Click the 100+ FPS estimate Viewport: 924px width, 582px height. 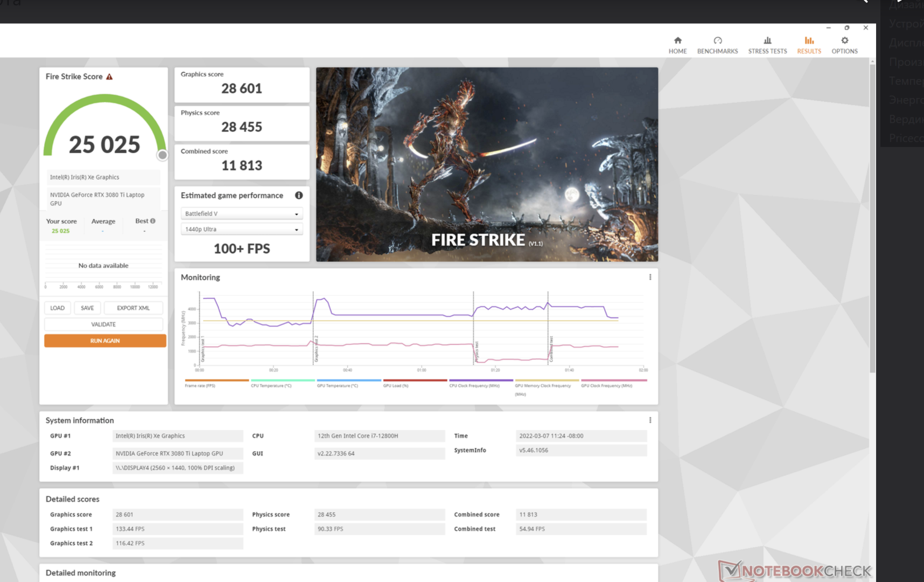(242, 248)
